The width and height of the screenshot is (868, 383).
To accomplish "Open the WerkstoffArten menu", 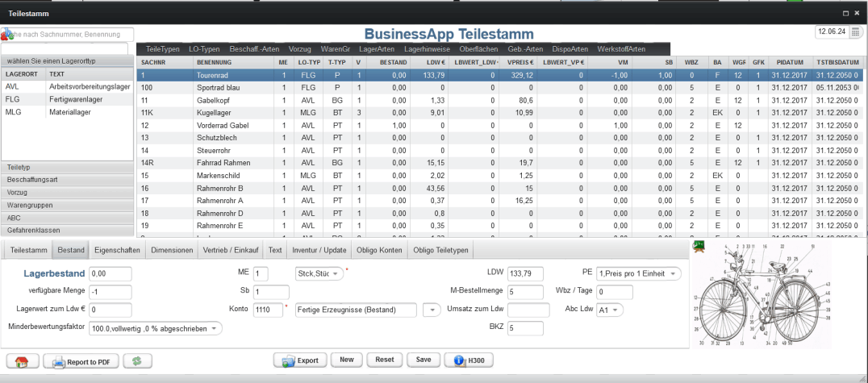I will pos(621,48).
